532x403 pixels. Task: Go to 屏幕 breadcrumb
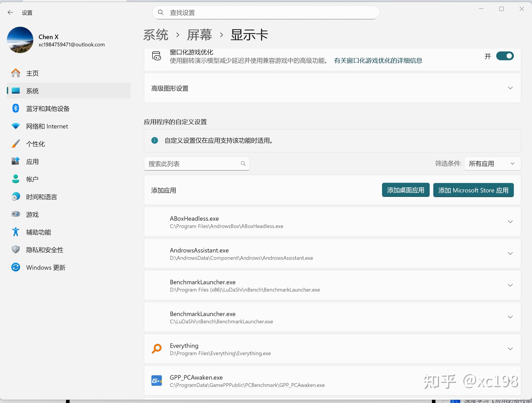(199, 35)
